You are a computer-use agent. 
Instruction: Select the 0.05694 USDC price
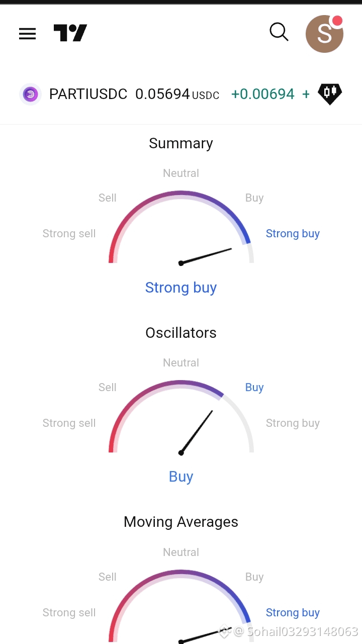click(x=177, y=94)
